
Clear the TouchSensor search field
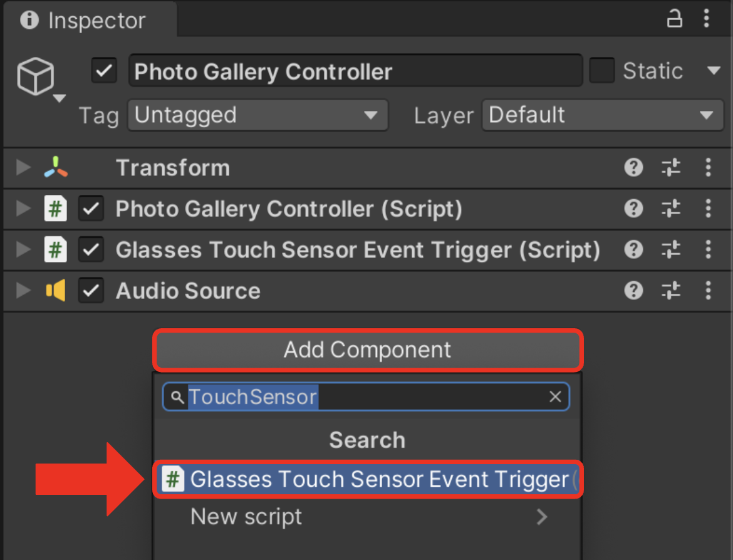555,397
